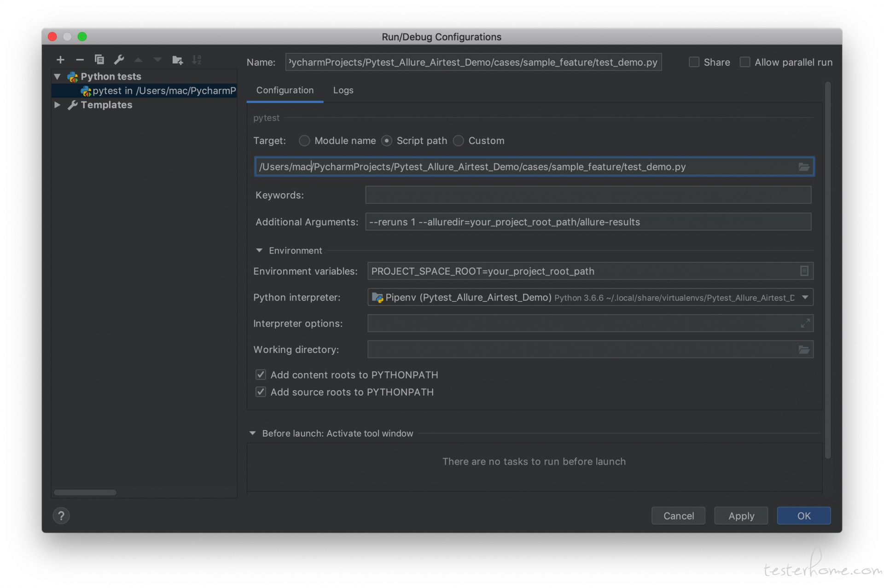Collapse the Environment section
The width and height of the screenshot is (884, 588).
click(x=259, y=250)
